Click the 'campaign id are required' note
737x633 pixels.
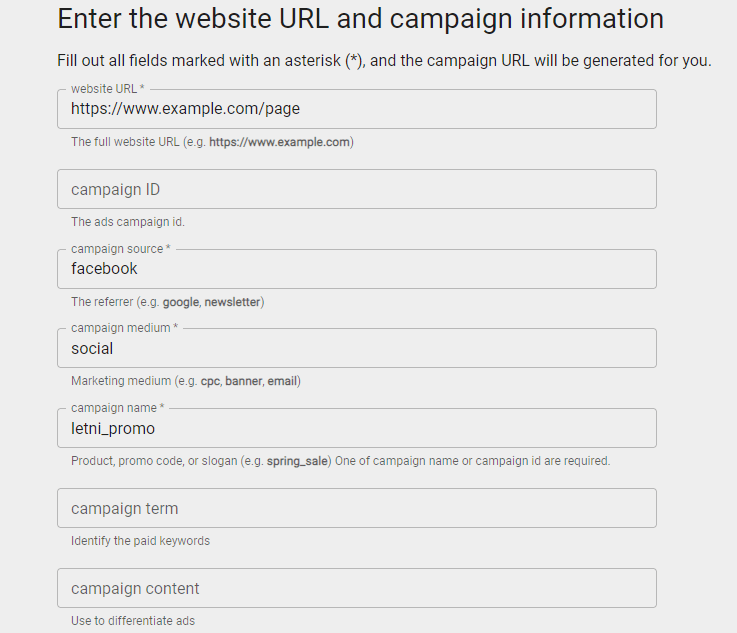[x=542, y=461]
